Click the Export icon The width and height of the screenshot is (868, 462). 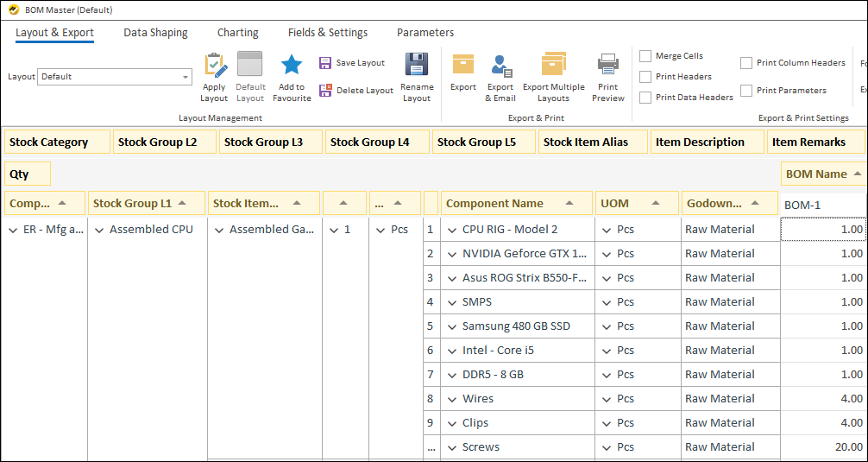tap(463, 66)
